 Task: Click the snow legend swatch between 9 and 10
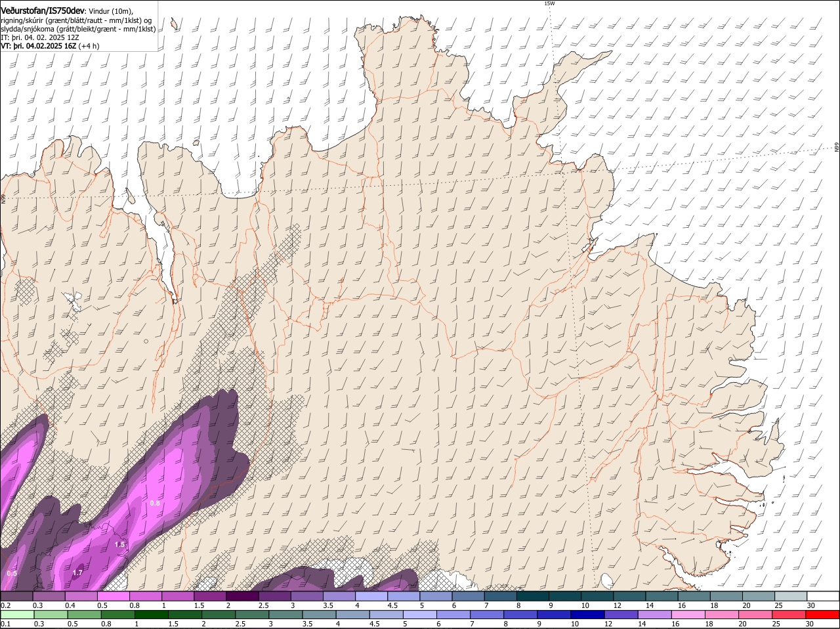pyautogui.click(x=564, y=596)
